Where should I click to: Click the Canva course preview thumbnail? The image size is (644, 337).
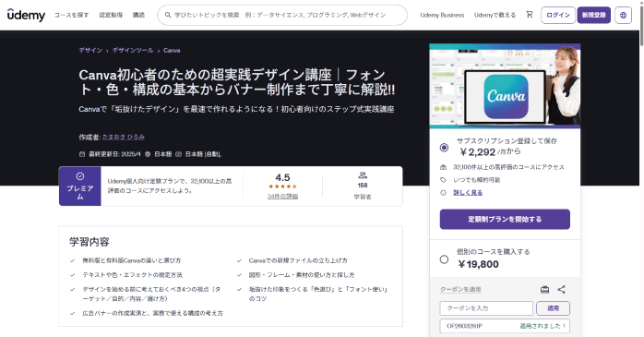tap(505, 86)
